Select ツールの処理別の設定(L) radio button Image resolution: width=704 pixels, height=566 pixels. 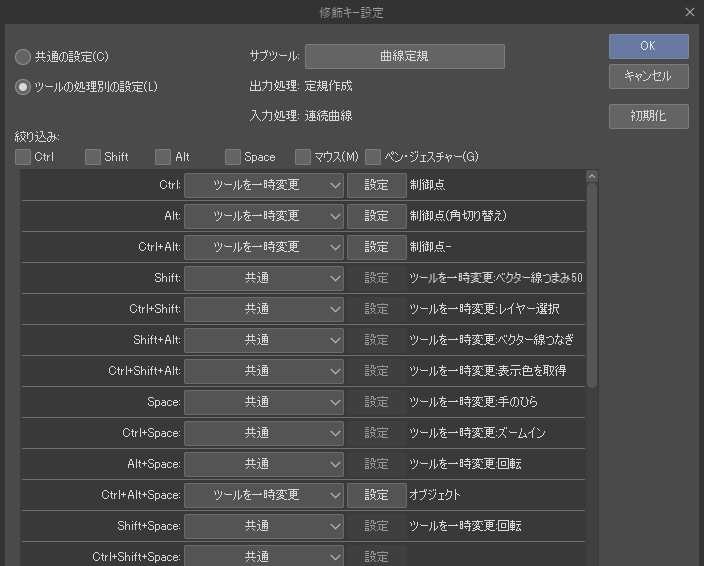click(23, 87)
